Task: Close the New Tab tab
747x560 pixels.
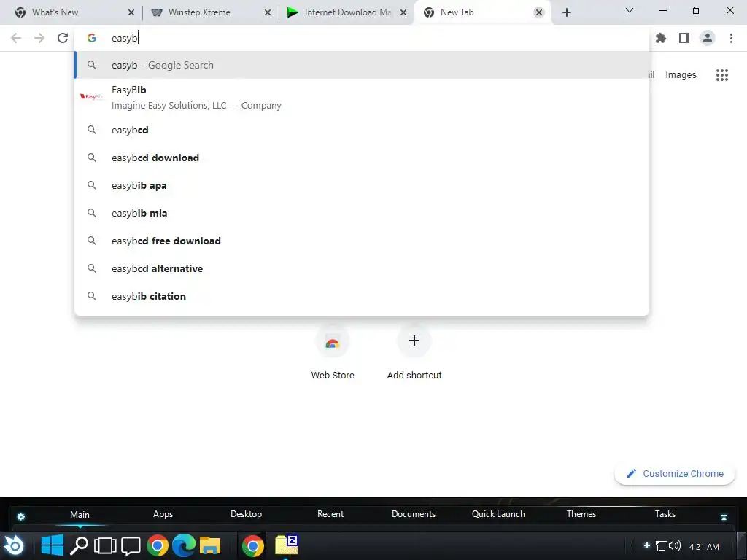Action: pos(539,12)
